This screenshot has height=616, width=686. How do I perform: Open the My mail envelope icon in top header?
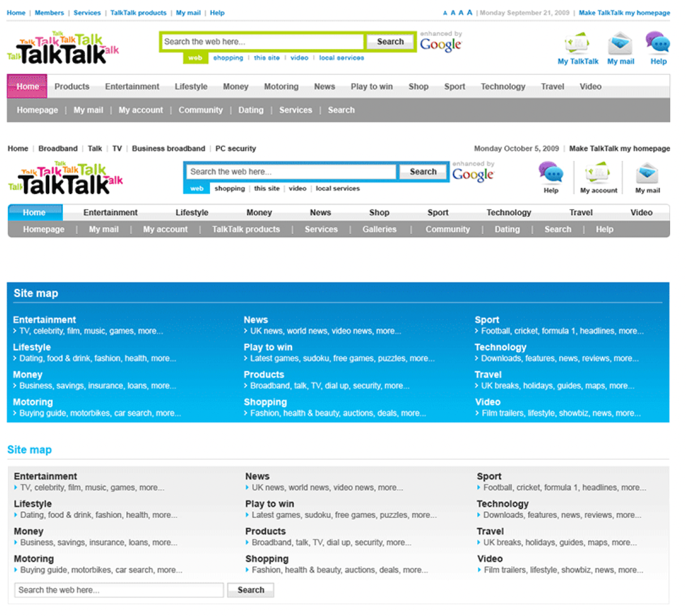tap(620, 44)
